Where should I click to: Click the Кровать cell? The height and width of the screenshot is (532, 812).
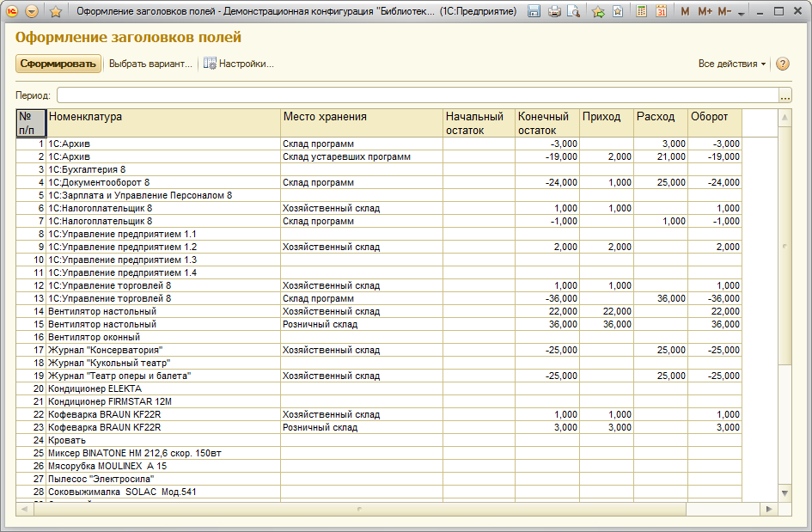pos(163,440)
